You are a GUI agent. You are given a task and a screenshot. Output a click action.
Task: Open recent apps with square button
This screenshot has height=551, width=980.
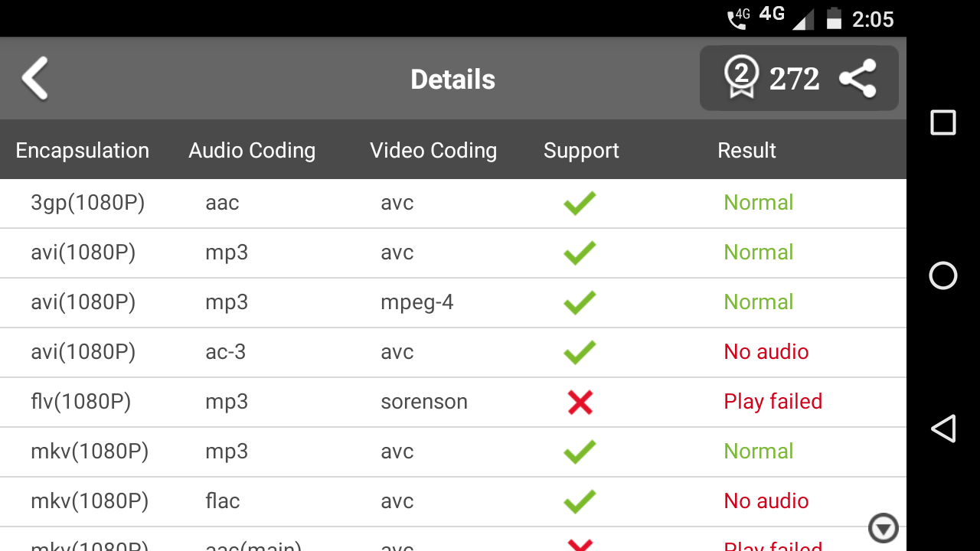(942, 122)
